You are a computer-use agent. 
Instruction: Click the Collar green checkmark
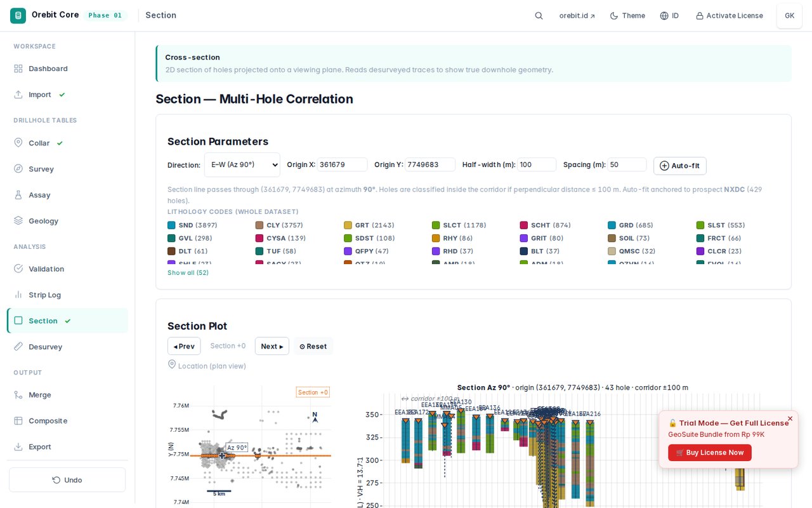60,144
